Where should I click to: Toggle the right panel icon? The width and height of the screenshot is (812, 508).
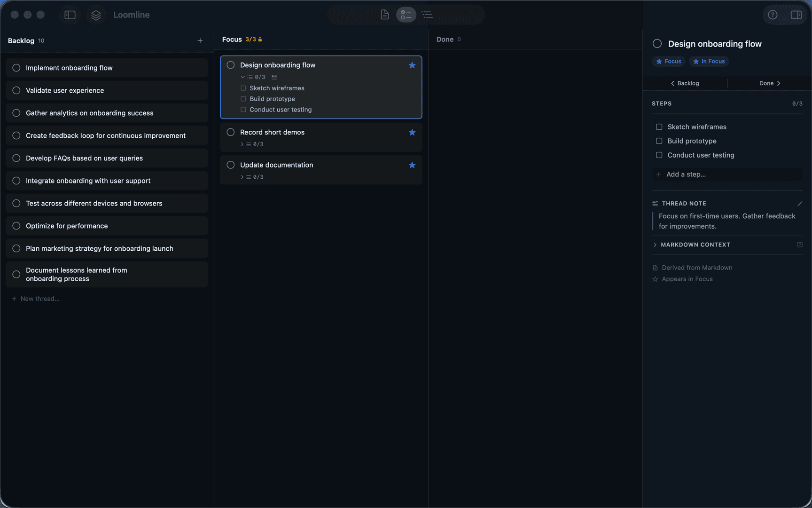[796, 15]
